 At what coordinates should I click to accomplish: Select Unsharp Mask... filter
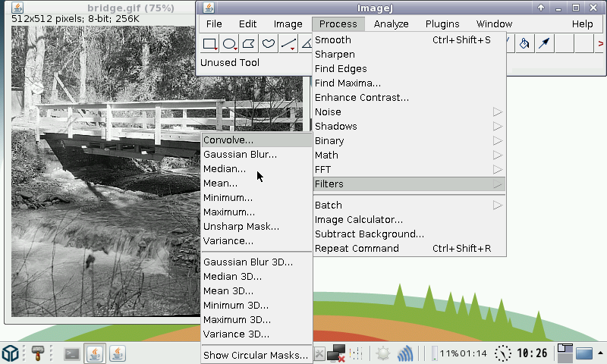(256, 226)
